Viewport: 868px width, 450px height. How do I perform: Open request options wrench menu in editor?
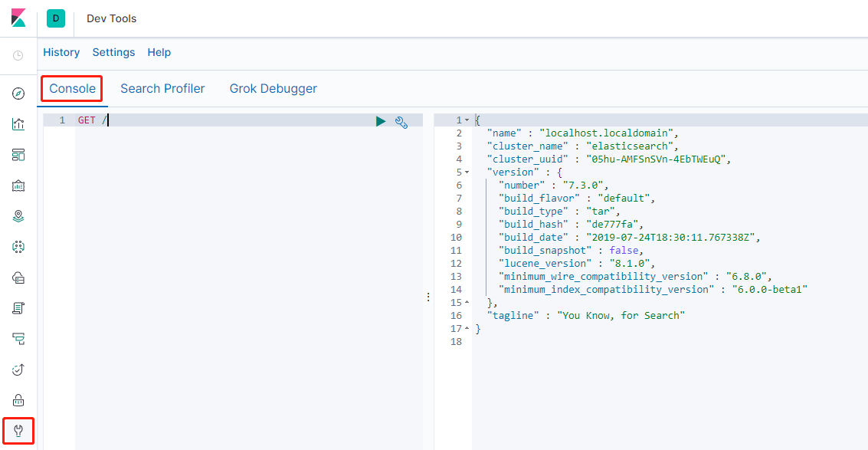401,121
